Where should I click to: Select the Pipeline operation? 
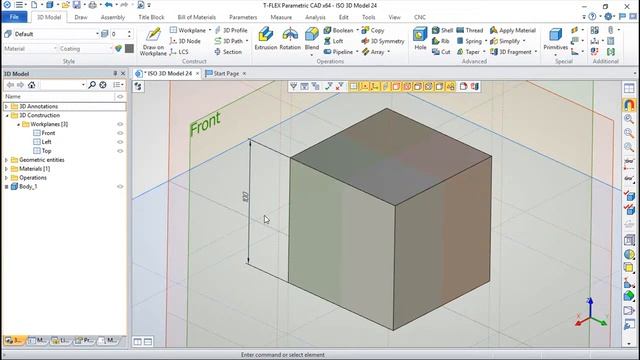pyautogui.click(x=338, y=52)
